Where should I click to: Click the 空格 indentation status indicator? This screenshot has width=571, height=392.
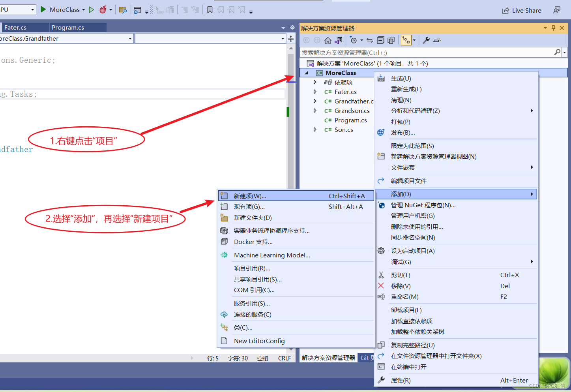[263, 358]
